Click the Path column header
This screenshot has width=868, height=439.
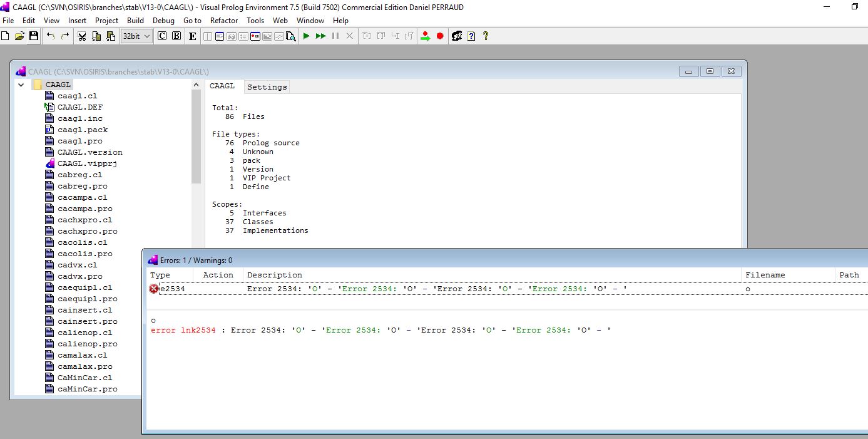pos(851,275)
